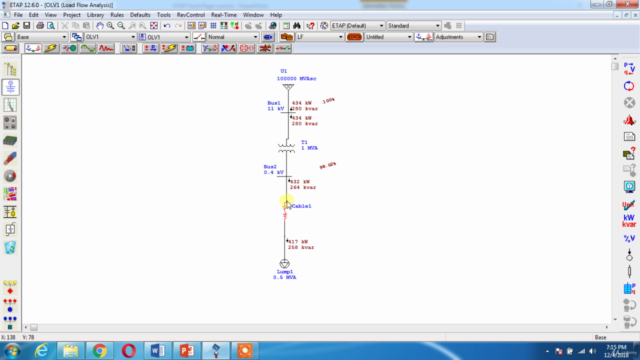
Task: Select Transient Stability Analysis mode icon
Action: tap(106, 48)
